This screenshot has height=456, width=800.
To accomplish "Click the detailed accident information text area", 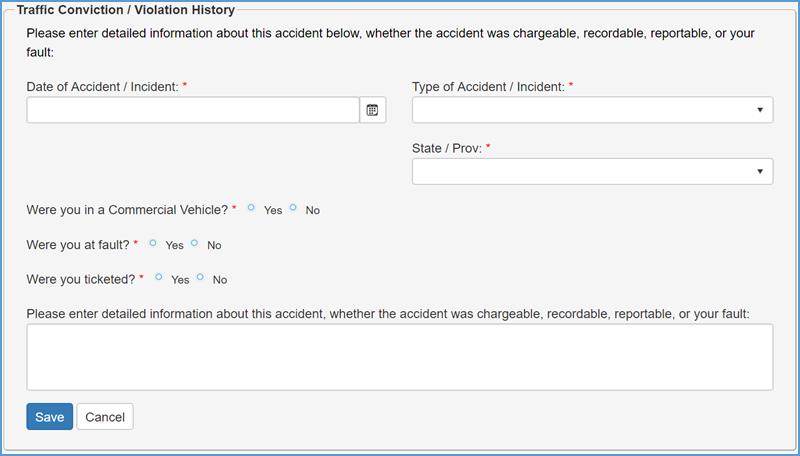I will [x=399, y=356].
